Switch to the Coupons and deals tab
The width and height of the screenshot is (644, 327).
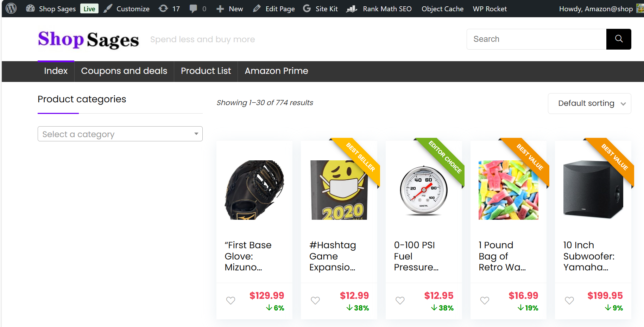coord(124,71)
